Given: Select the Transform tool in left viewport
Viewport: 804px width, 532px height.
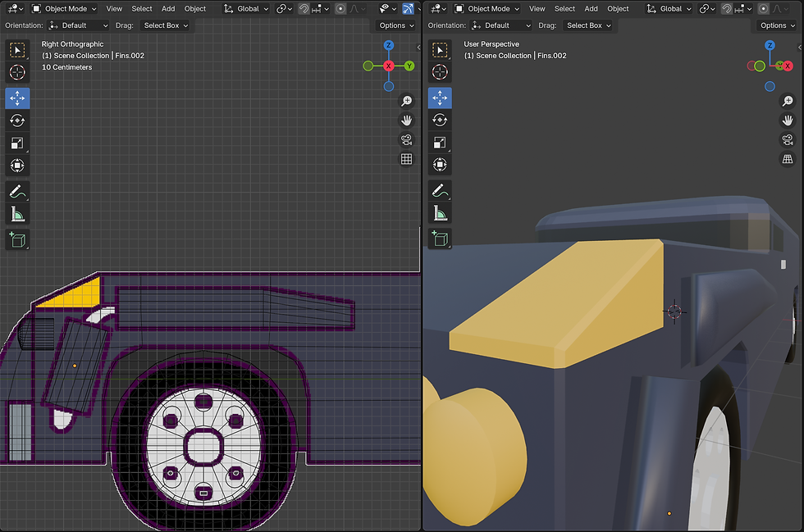Looking at the screenshot, I should pos(17,166).
